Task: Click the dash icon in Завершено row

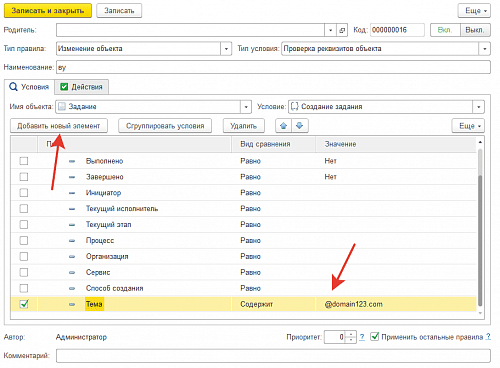Action: click(x=72, y=177)
